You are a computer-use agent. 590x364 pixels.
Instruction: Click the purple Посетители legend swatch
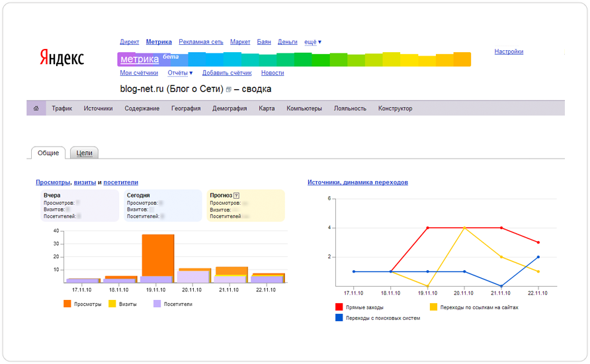(157, 304)
